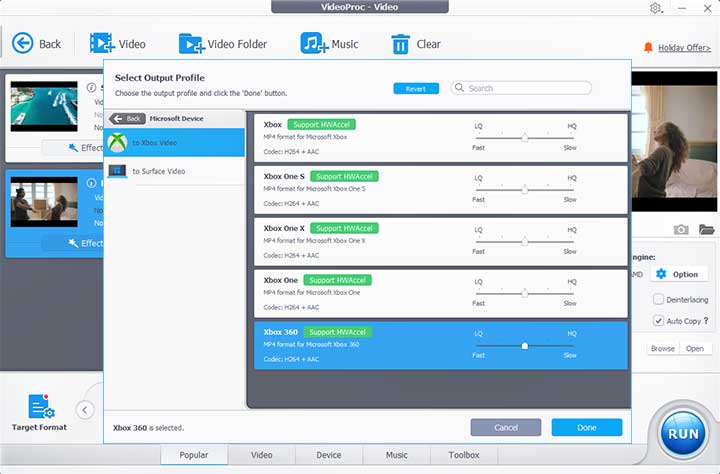Toggle the Auto Copy checkbox
The width and height of the screenshot is (720, 474).
(x=658, y=321)
